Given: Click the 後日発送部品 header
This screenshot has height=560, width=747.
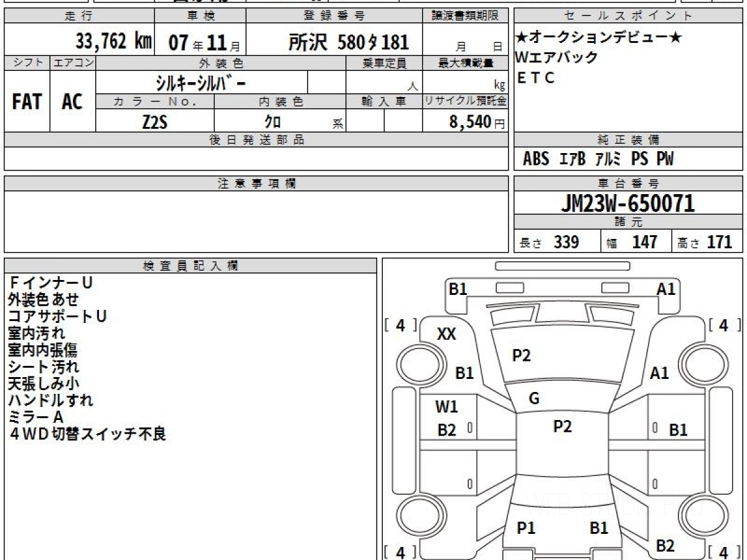Looking at the screenshot, I should [x=256, y=140].
